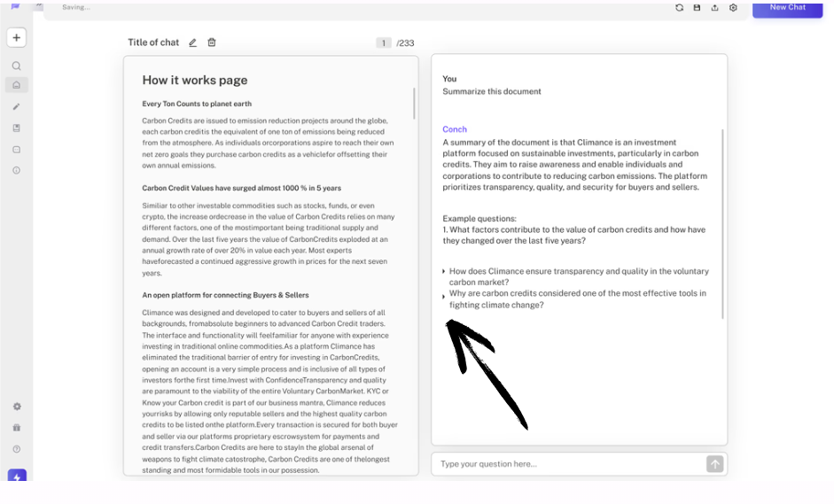Click the gift icon in the sidebar
The image size is (834, 504).
click(x=17, y=428)
